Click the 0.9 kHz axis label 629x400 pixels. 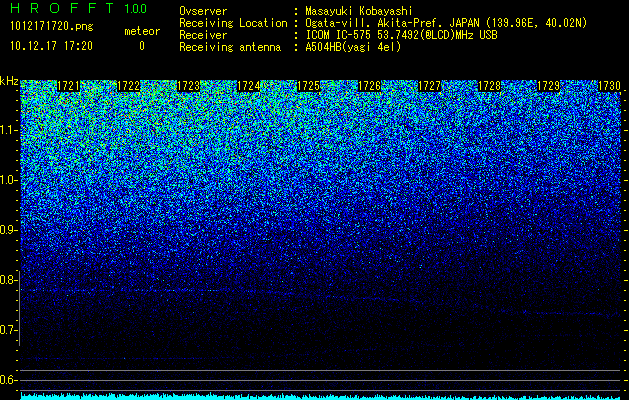[x=8, y=230]
